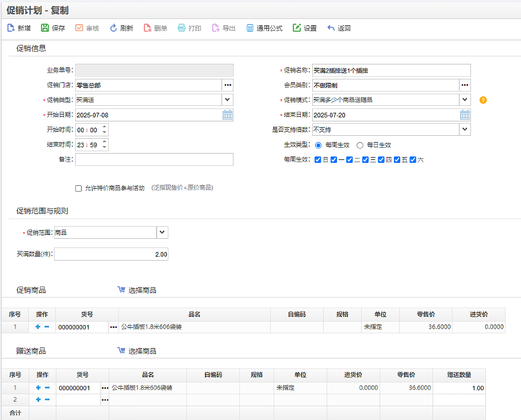Enable 允许特价商品参与活动 checkbox

click(x=78, y=189)
